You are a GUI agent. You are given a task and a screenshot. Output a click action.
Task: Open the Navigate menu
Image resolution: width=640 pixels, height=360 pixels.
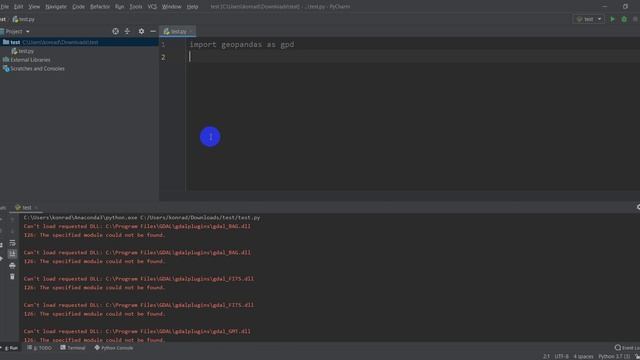56,7
